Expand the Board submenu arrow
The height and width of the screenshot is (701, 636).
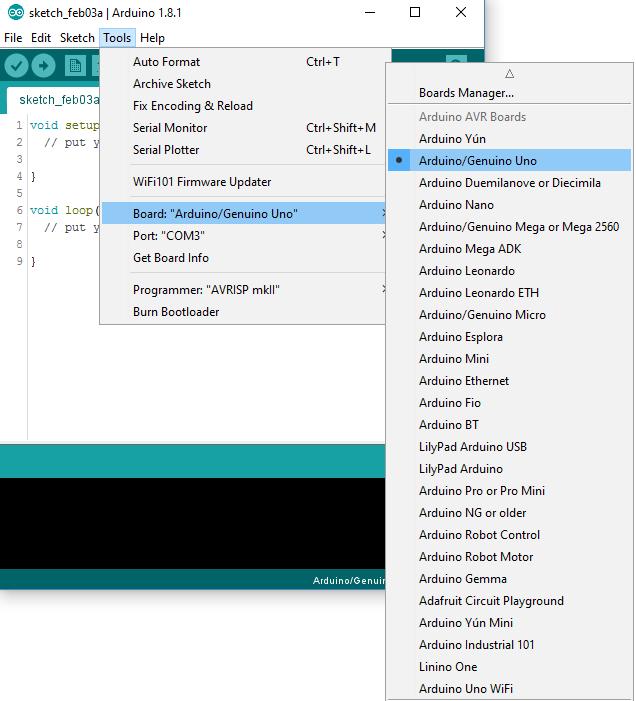[383, 213]
